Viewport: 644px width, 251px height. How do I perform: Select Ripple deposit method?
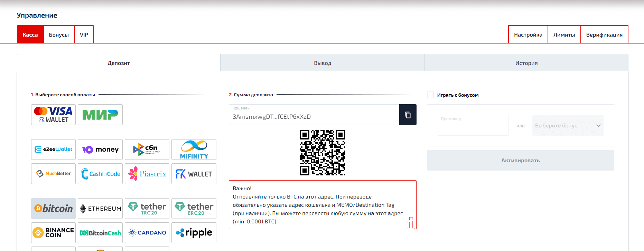[x=194, y=233]
